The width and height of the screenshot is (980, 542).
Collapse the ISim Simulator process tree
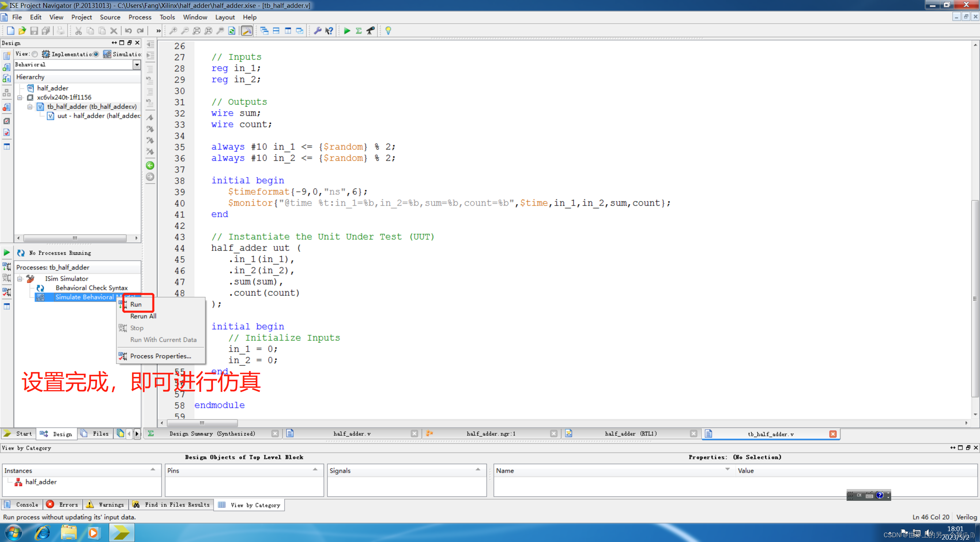tap(20, 278)
